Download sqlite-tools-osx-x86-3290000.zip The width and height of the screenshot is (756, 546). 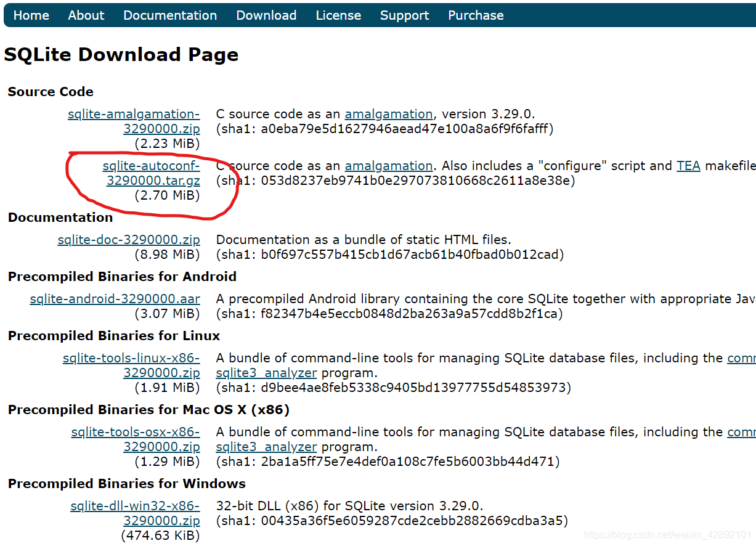click(136, 439)
